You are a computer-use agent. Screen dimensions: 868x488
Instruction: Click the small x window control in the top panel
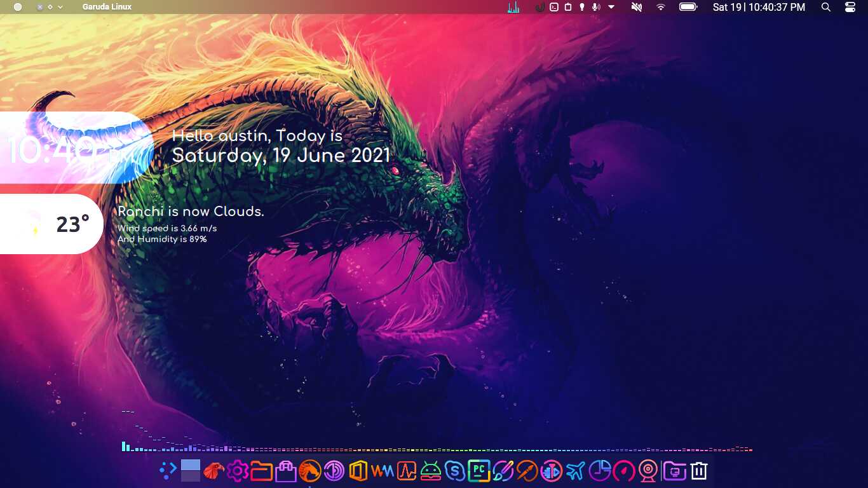coord(40,7)
